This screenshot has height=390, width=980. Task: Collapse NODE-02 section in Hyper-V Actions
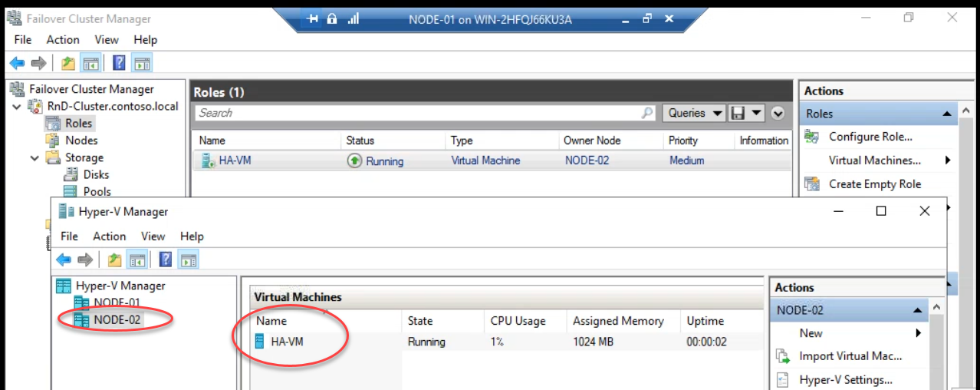pyautogui.click(x=917, y=310)
